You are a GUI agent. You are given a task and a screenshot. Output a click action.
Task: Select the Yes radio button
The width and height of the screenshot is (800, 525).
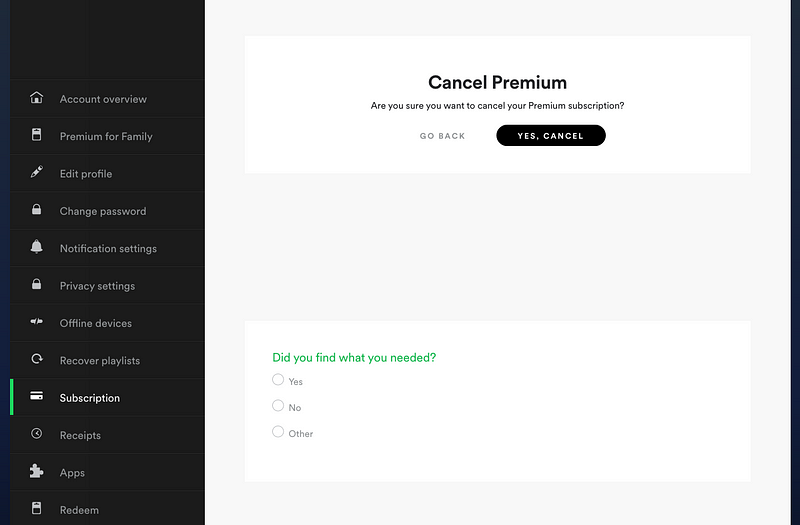[278, 380]
